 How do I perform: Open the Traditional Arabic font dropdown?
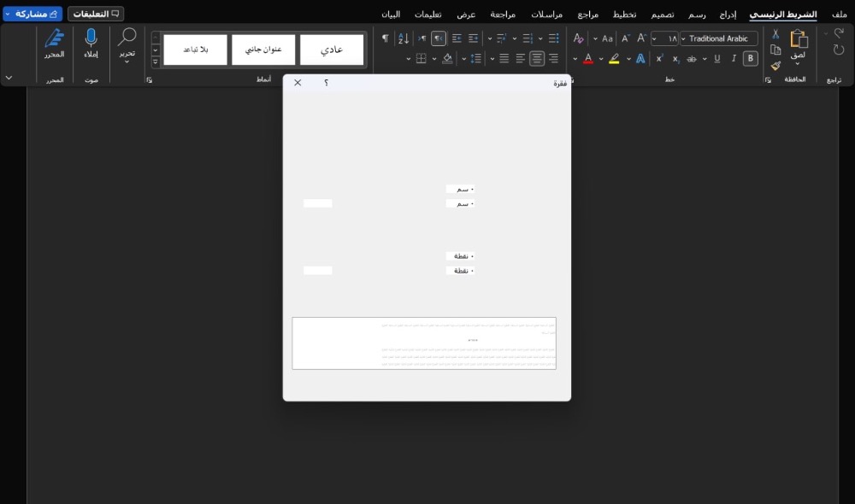[718, 38]
